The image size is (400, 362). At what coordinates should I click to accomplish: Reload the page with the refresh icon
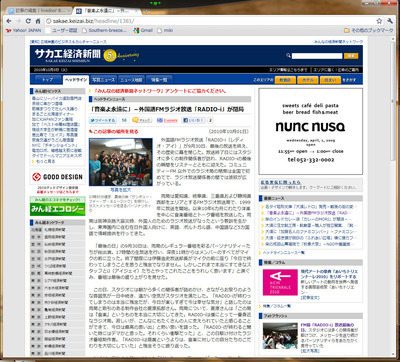28,21
